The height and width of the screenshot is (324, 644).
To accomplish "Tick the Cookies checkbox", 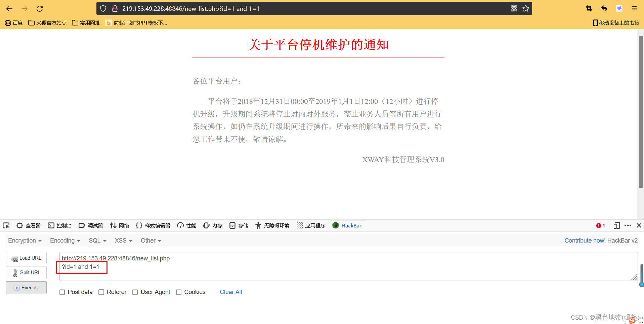I will point(179,292).
